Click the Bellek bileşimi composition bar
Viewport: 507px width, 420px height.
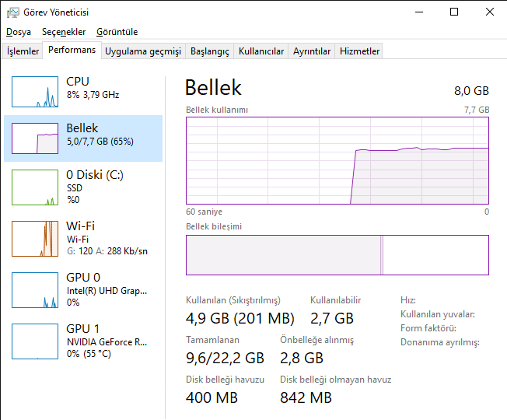pos(337,255)
